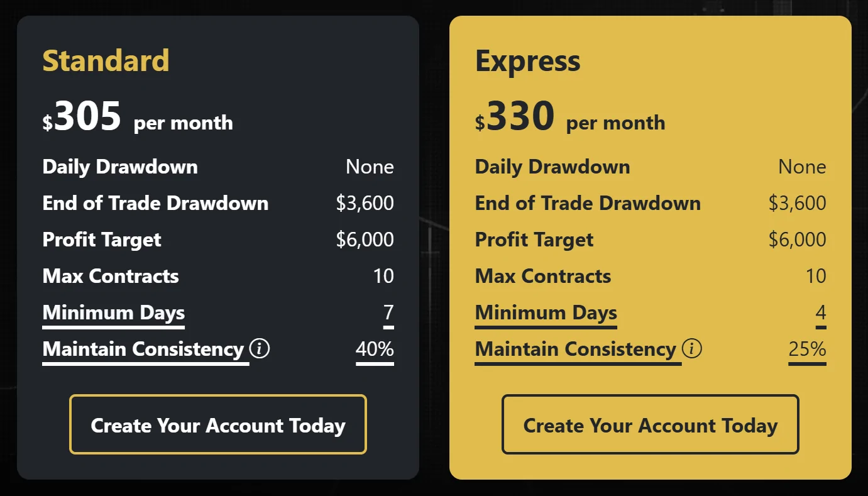Viewport: 868px width, 496px height.
Task: Click info icon beside Standard Maintain Consistency
Action: (260, 348)
